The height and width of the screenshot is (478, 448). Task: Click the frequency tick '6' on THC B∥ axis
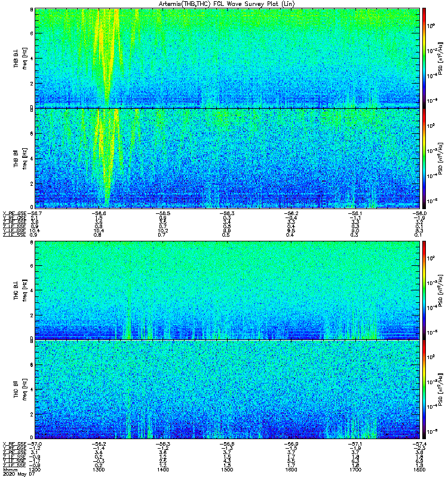(32, 364)
